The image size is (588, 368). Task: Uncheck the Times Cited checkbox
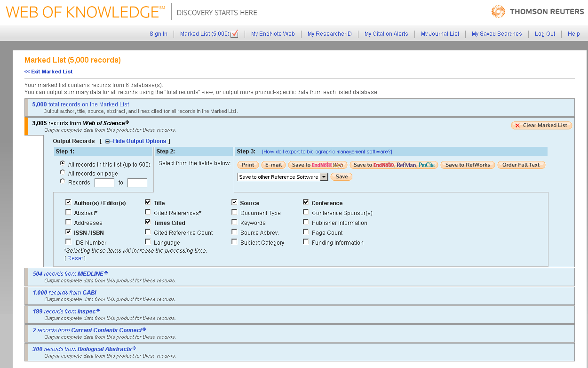point(148,222)
